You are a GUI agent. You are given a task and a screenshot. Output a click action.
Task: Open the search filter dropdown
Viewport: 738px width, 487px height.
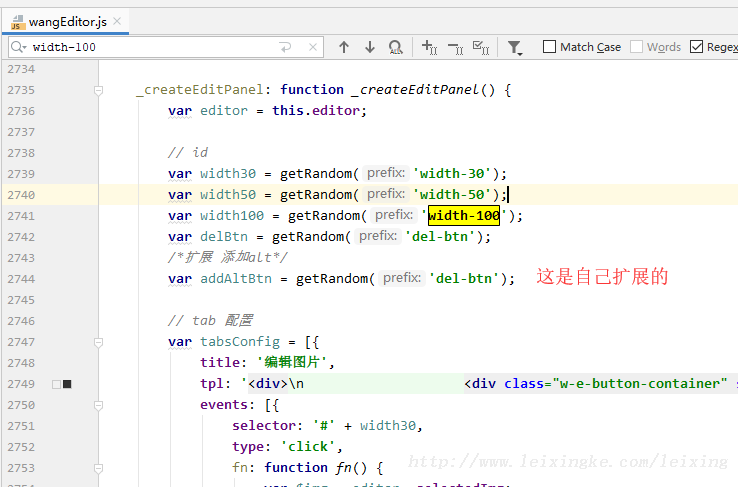[x=514, y=47]
